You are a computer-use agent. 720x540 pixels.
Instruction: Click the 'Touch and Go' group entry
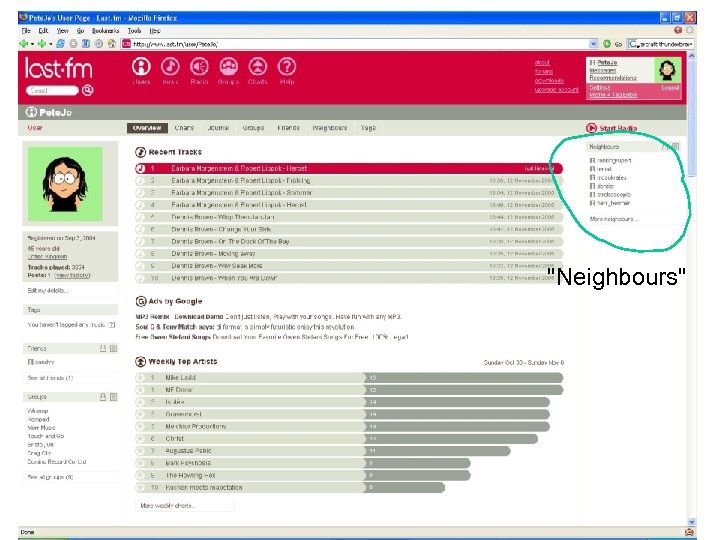(45, 436)
